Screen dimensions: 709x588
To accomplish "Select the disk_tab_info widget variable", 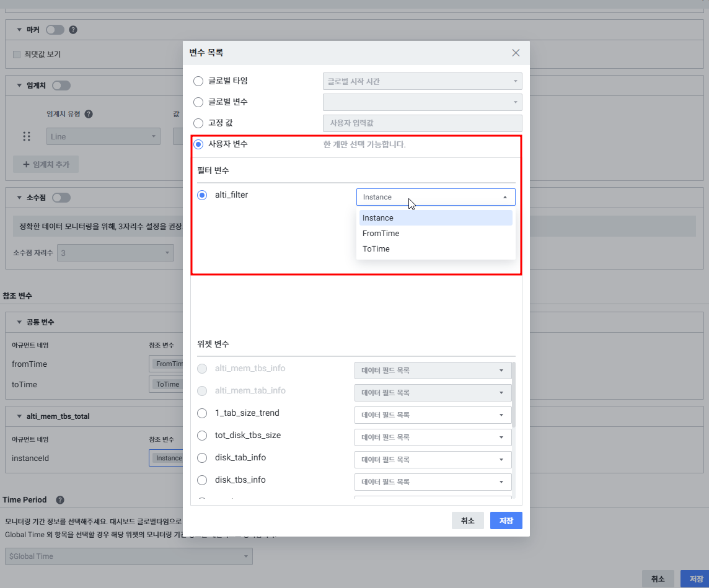I will point(202,458).
